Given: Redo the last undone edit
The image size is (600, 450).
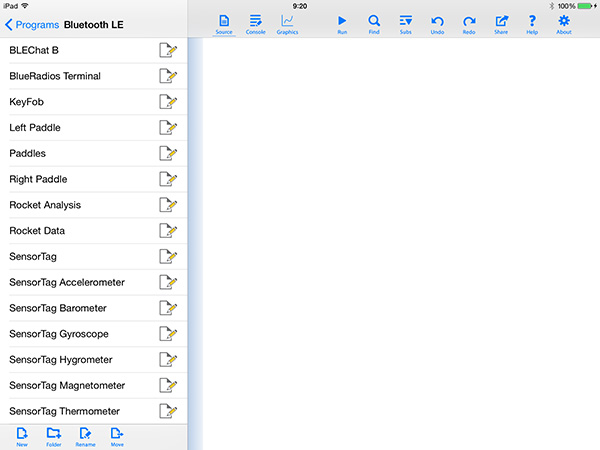Looking at the screenshot, I should pos(469,25).
